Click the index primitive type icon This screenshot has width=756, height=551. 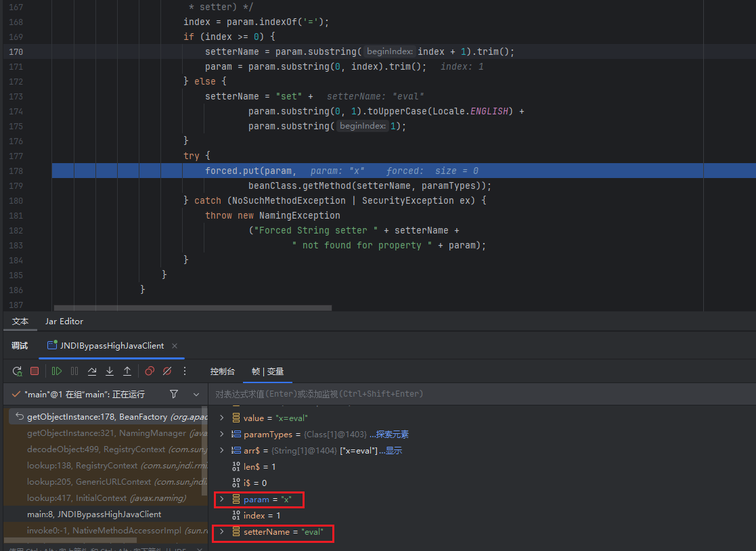[236, 515]
